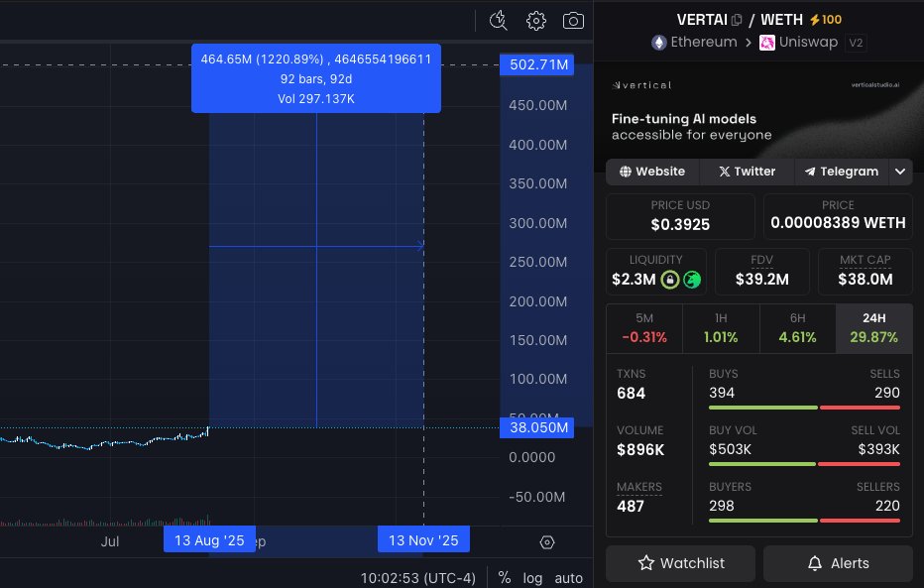The width and height of the screenshot is (924, 588).
Task: Click the star icon on Watchlist
Action: tap(645, 563)
